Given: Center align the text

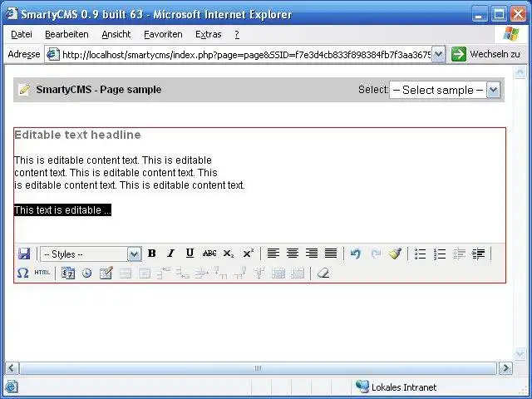Looking at the screenshot, I should pos(293,253).
